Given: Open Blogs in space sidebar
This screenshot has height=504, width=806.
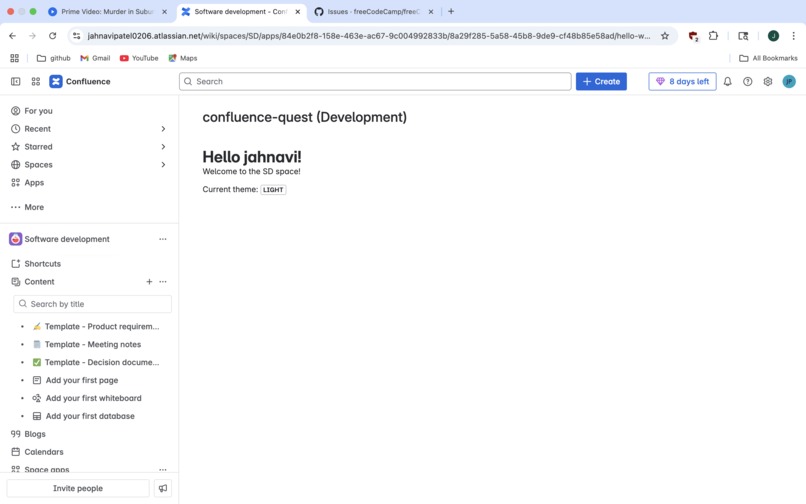Looking at the screenshot, I should point(28,434).
